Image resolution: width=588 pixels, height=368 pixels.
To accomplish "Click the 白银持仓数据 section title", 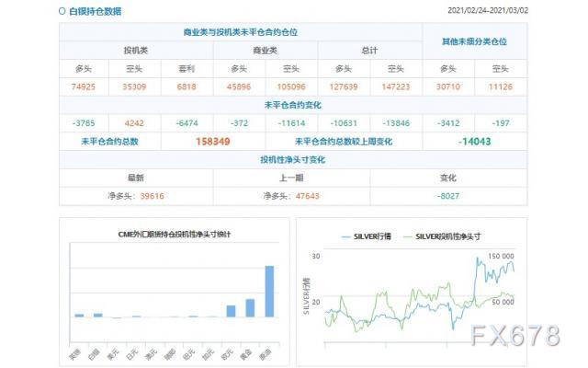I will [96, 11].
